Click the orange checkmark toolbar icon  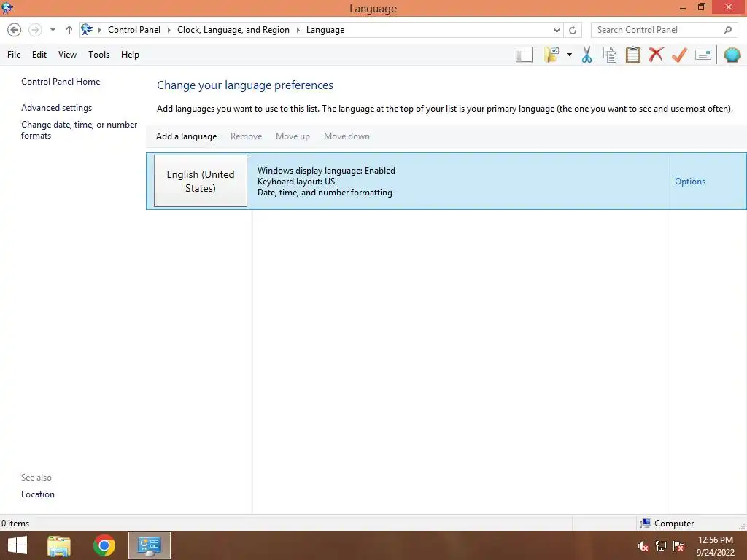coord(679,55)
